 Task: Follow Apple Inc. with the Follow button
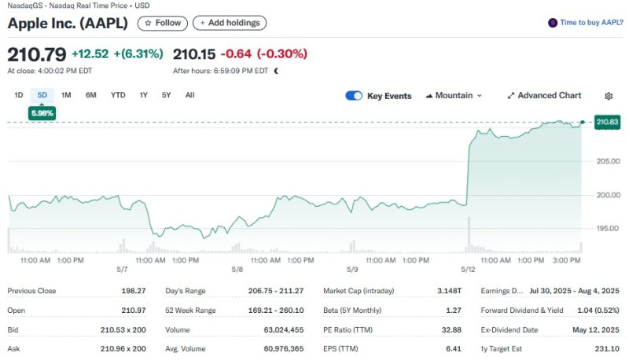click(x=162, y=23)
